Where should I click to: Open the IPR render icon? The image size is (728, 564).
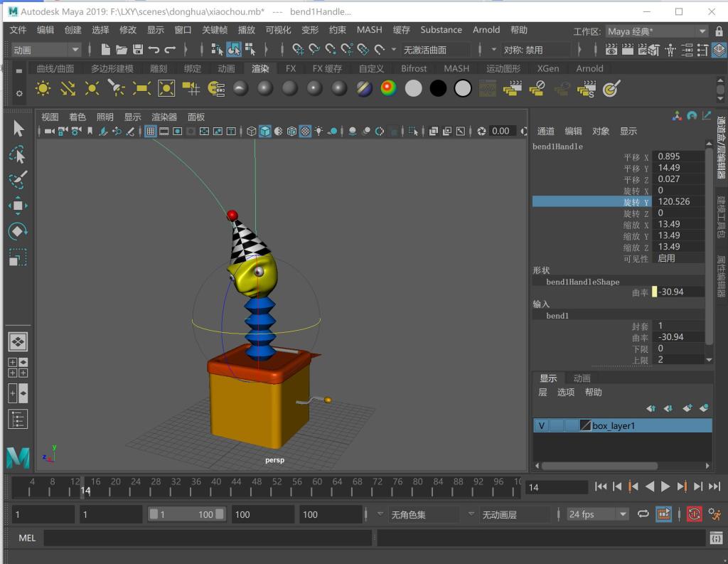[x=643, y=50]
